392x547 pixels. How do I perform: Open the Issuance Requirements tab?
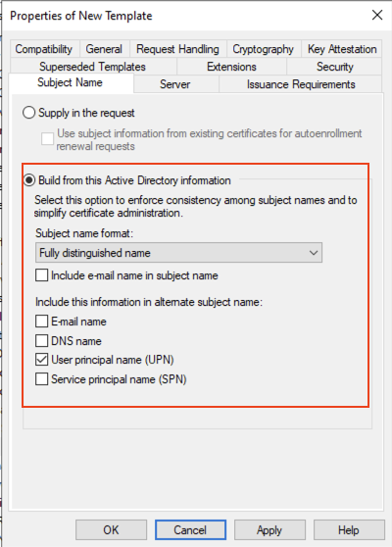tap(301, 84)
